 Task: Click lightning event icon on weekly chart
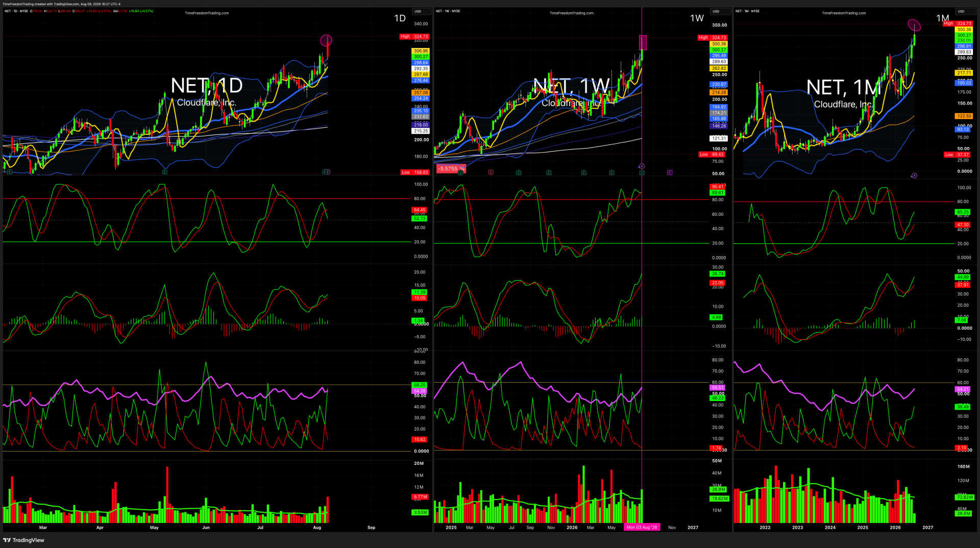click(642, 166)
